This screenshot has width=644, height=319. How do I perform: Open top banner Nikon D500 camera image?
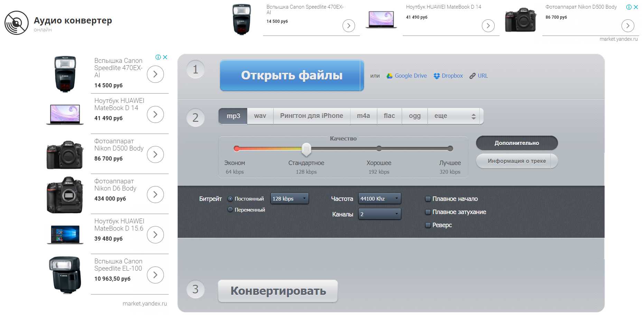(x=520, y=20)
